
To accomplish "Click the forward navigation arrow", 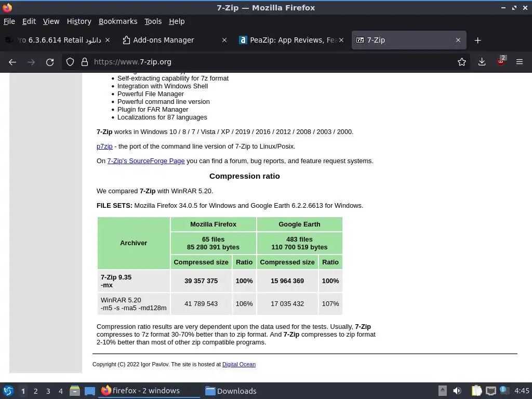I will pyautogui.click(x=31, y=62).
